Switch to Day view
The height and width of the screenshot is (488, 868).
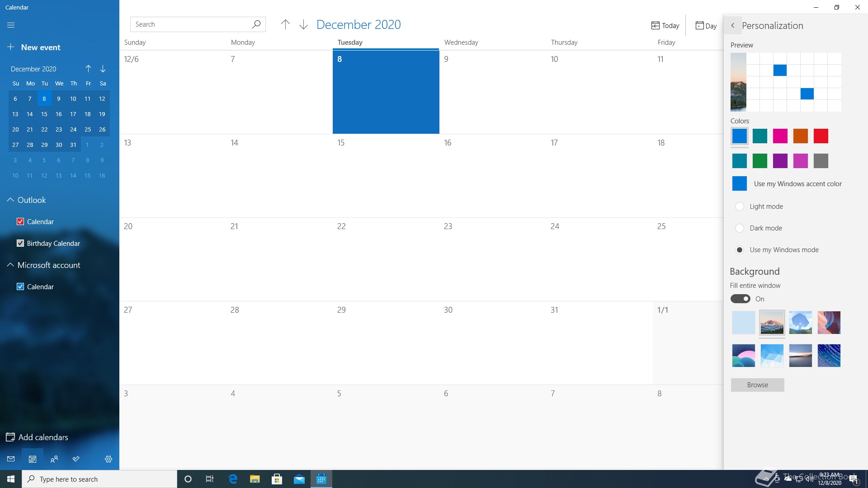tap(706, 26)
